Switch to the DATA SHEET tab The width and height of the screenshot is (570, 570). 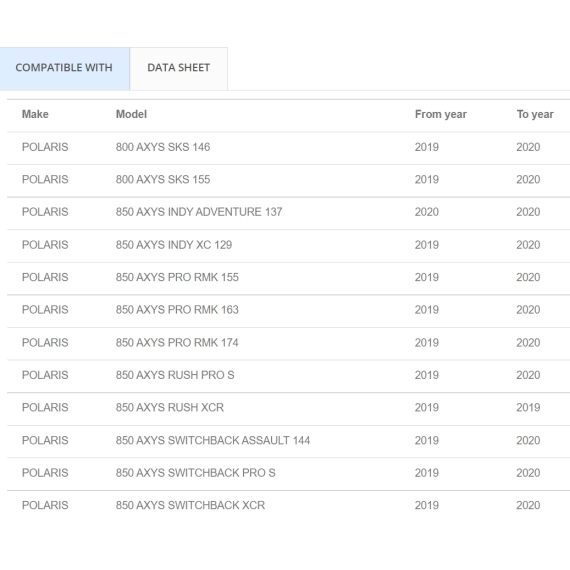[x=178, y=68]
